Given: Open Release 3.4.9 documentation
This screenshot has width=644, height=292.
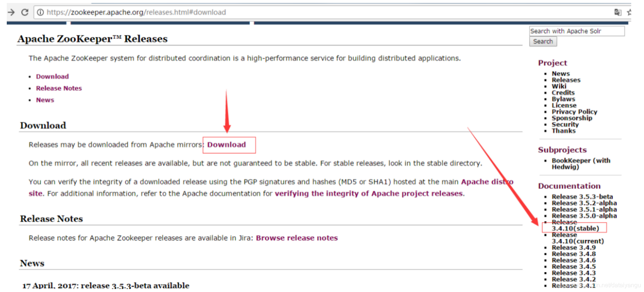Looking at the screenshot, I should [574, 248].
